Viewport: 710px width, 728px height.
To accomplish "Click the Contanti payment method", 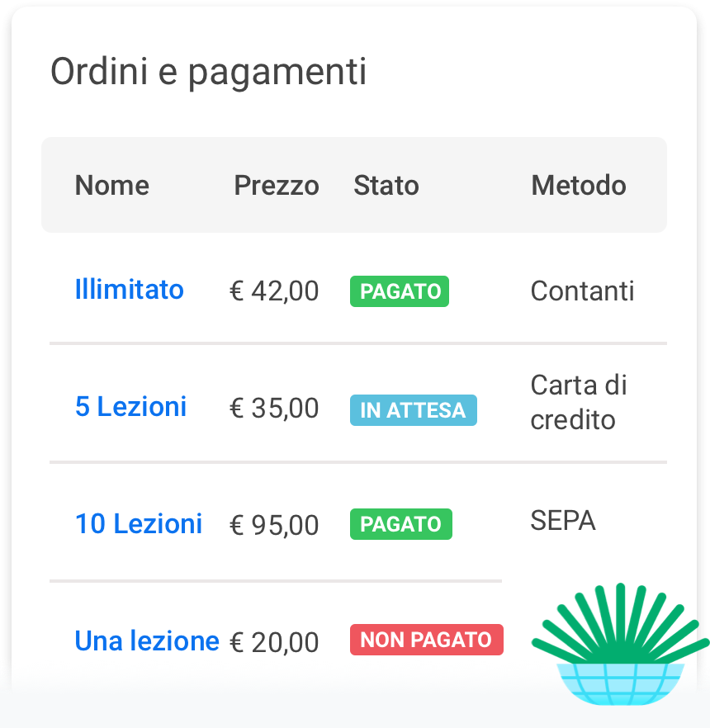I will pos(582,291).
